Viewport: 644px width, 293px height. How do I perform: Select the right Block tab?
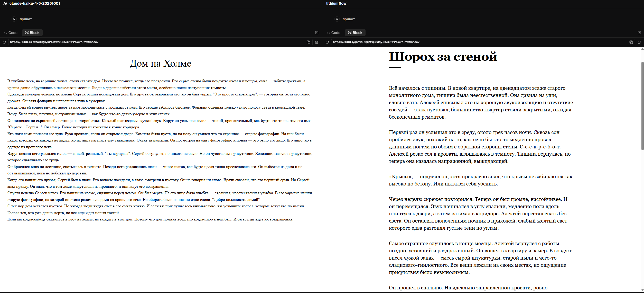click(x=355, y=33)
